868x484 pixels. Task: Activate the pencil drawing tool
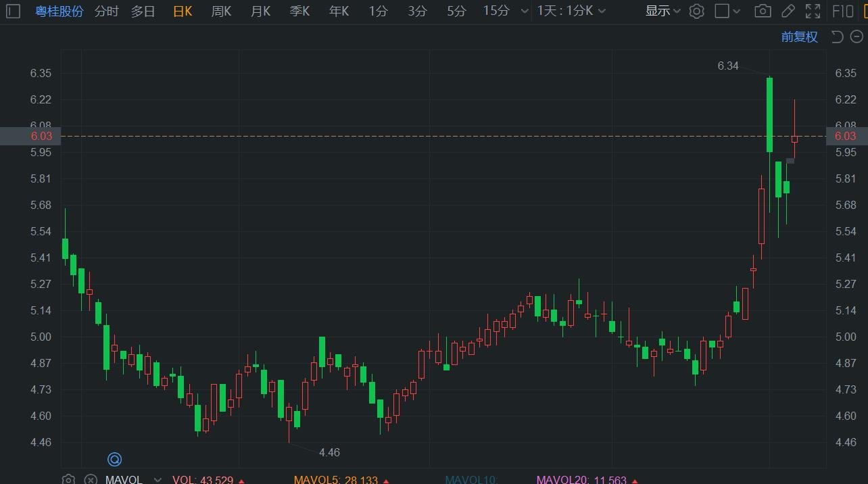click(x=788, y=11)
